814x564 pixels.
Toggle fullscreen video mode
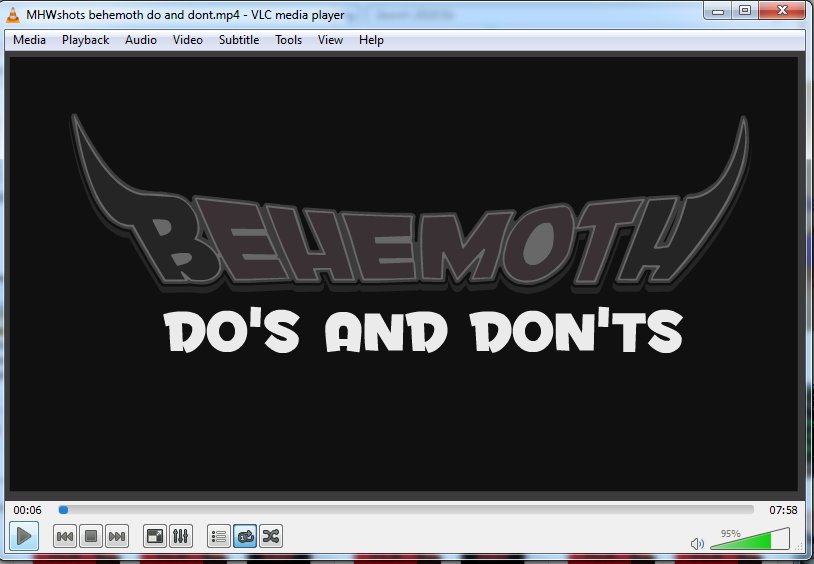(155, 536)
